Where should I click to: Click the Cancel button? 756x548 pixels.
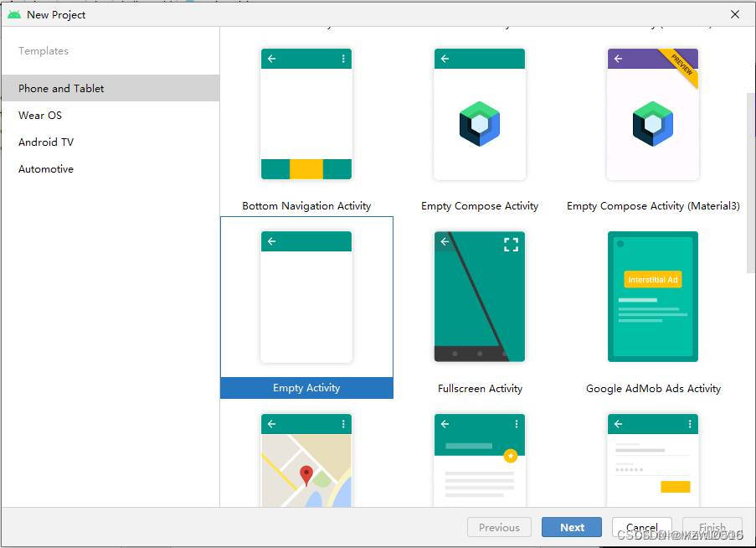tap(642, 527)
